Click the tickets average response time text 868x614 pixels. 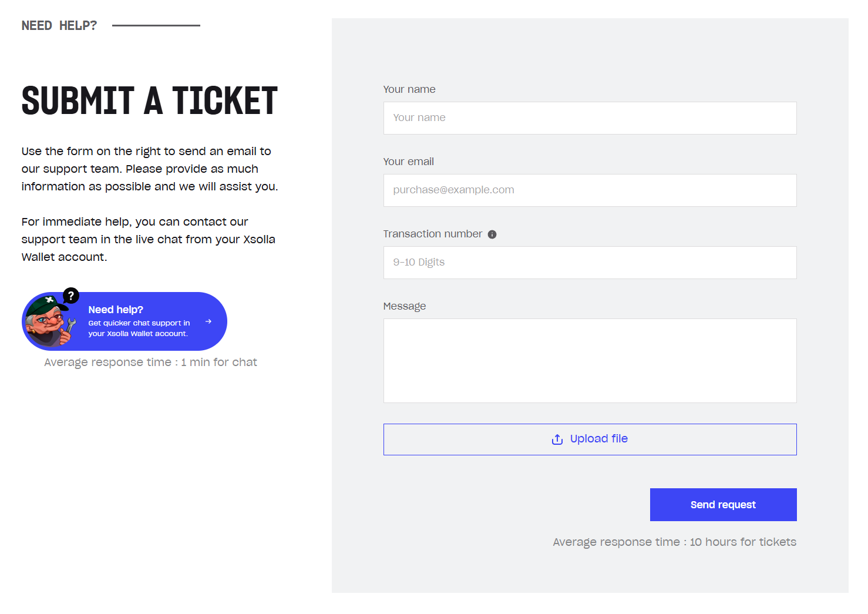[675, 542]
